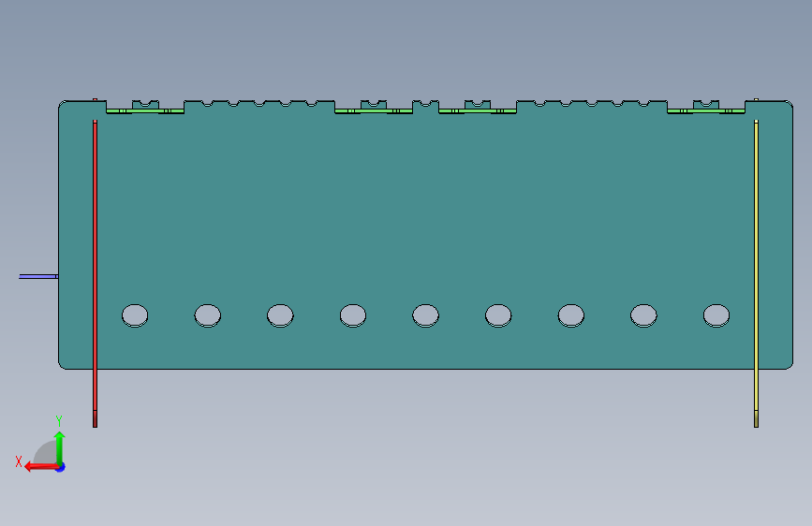
Task: Click the gray XY plane sector of the triad
Action: (x=46, y=454)
